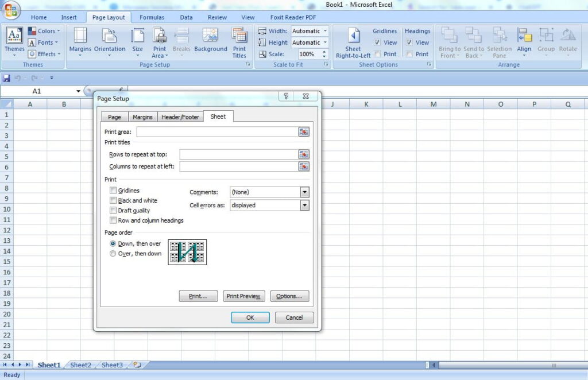Image resolution: width=588 pixels, height=380 pixels.
Task: Click the horizontal scrollbar thumb
Action: [x=554, y=365]
